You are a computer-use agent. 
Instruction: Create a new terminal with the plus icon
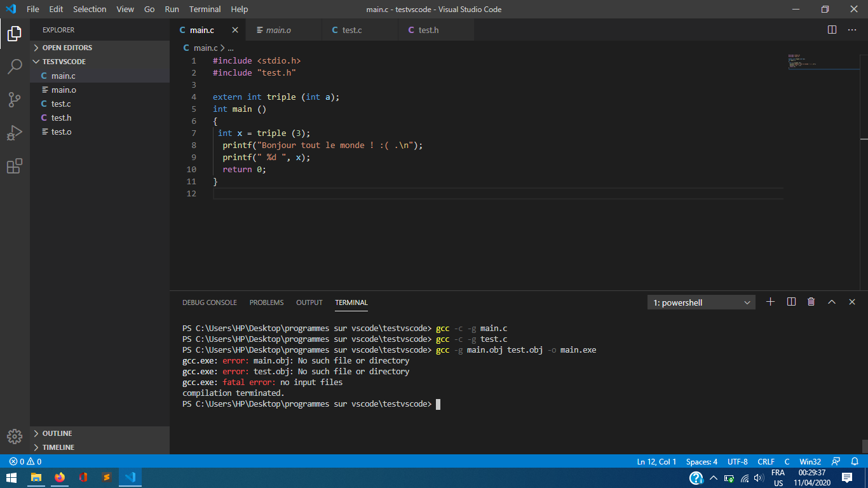(x=770, y=302)
